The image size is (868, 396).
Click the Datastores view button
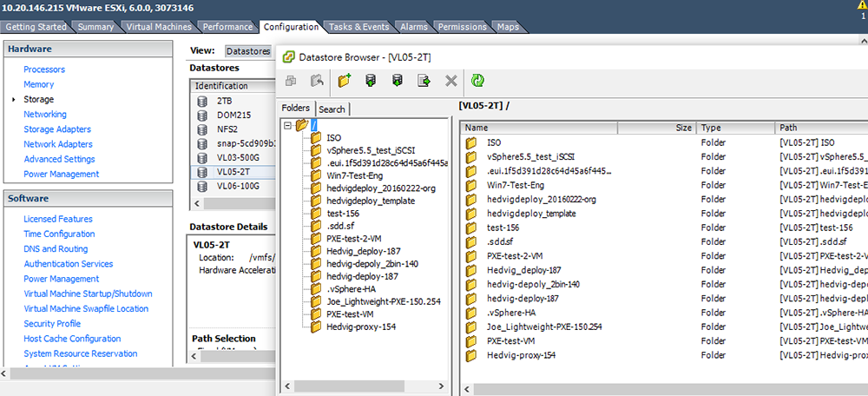(248, 51)
